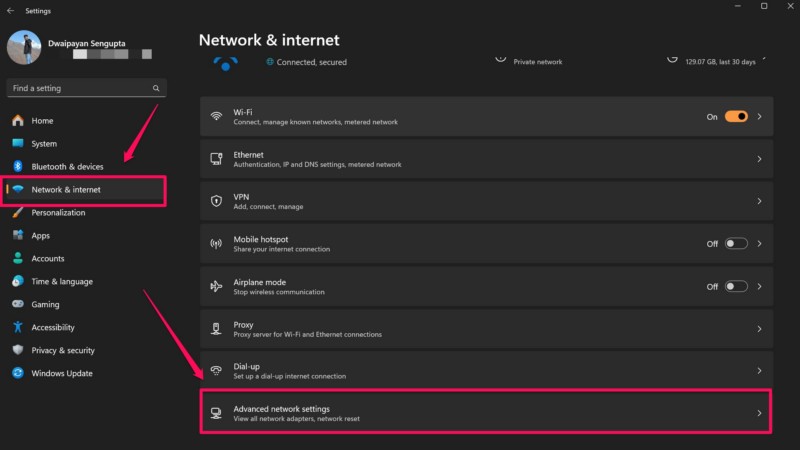Click the search magnifier icon

[x=156, y=88]
